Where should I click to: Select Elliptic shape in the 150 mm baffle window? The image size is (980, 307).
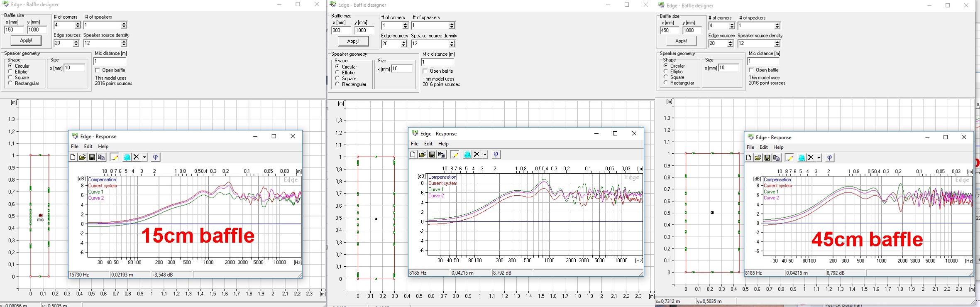point(18,72)
